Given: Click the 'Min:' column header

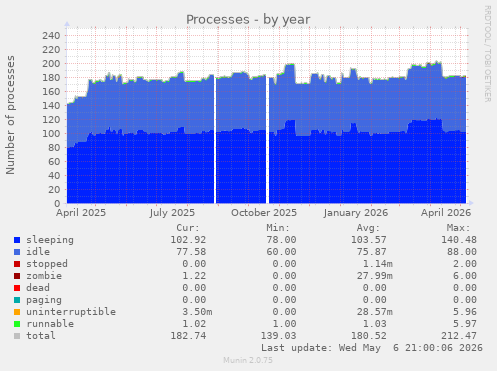Looking at the screenshot, I should [278, 228].
